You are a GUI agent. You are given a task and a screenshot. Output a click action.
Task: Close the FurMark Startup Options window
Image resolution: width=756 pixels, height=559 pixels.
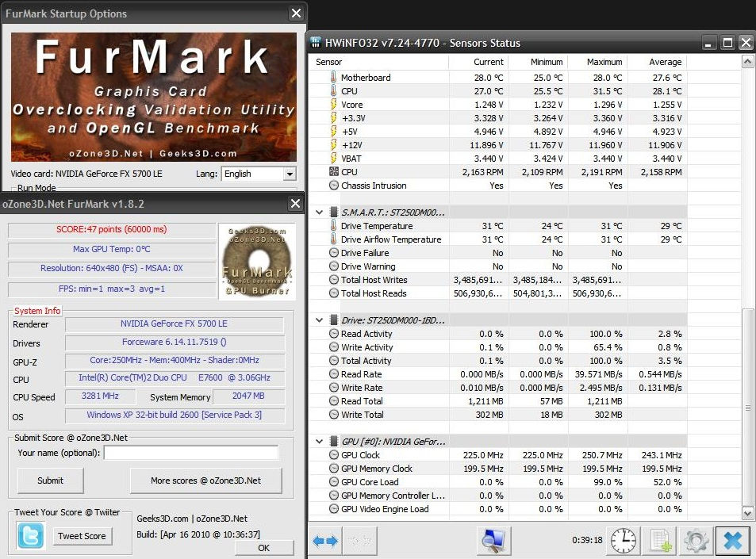click(x=296, y=13)
